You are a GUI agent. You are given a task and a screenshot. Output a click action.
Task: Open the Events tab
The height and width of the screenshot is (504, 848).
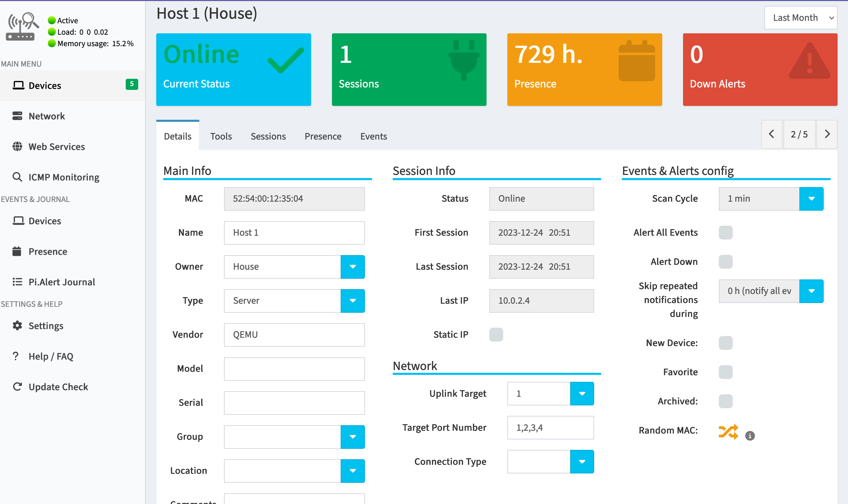pos(373,136)
